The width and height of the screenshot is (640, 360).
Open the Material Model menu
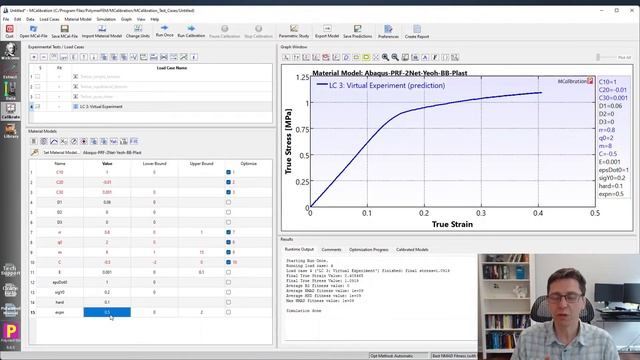pyautogui.click(x=78, y=19)
